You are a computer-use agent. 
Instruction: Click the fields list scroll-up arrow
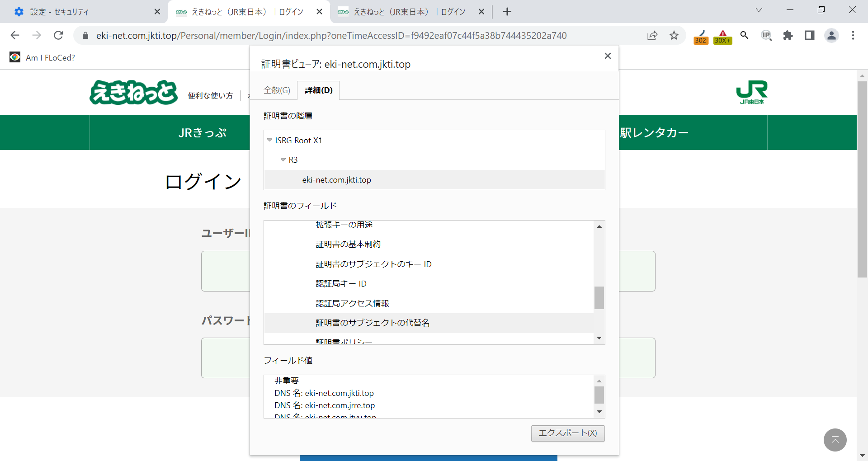[x=599, y=226]
